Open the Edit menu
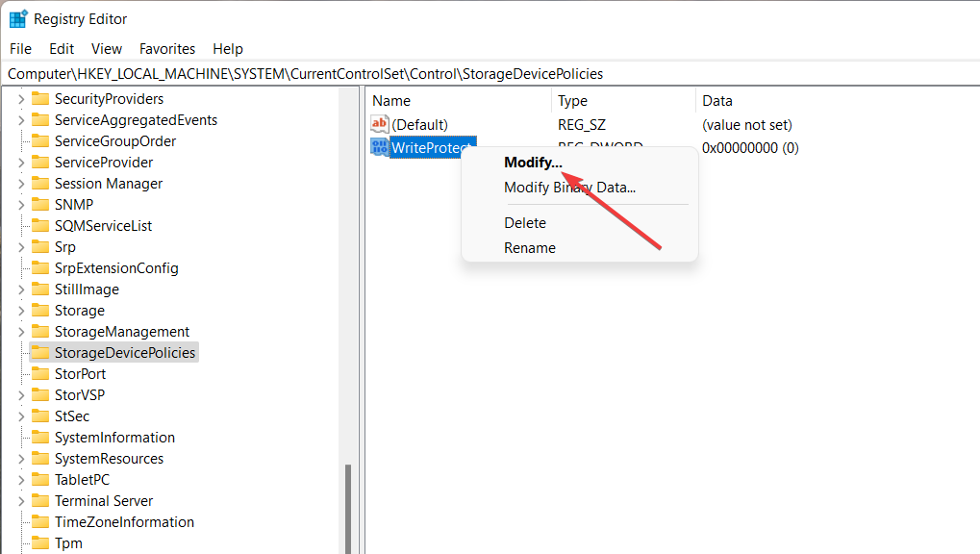980x554 pixels. [62, 49]
